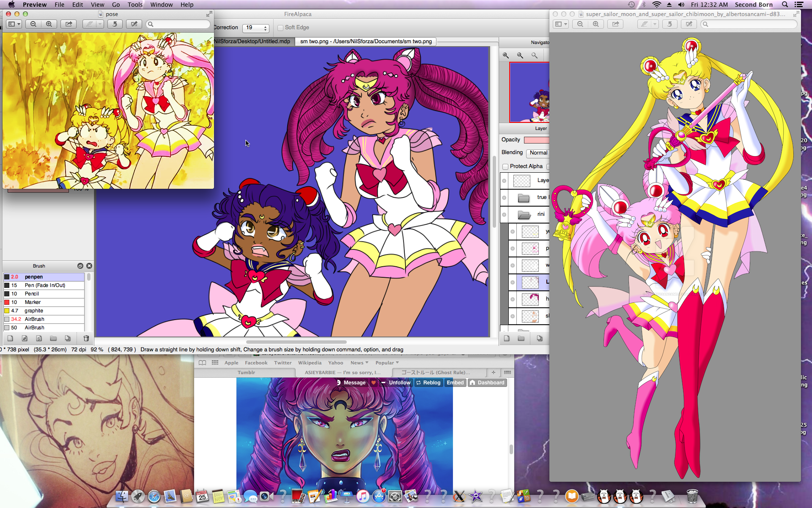This screenshot has height=508, width=812.
Task: Open the Tools menu
Action: 135,5
